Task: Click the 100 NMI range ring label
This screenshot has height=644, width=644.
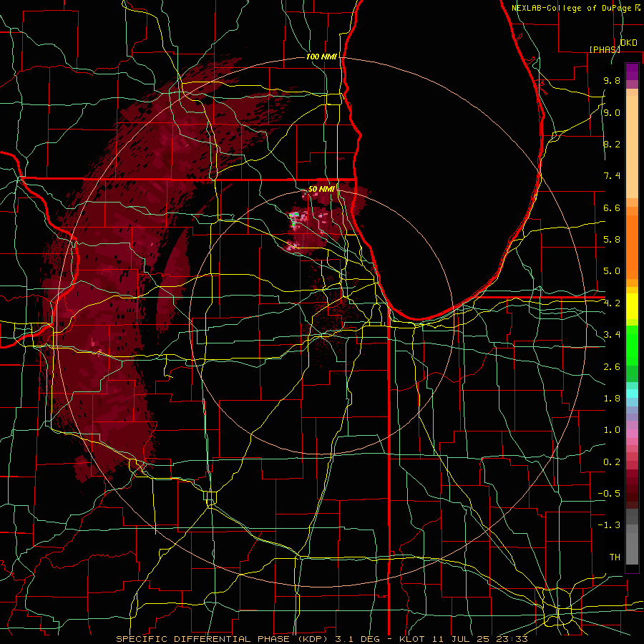Action: pyautogui.click(x=321, y=57)
